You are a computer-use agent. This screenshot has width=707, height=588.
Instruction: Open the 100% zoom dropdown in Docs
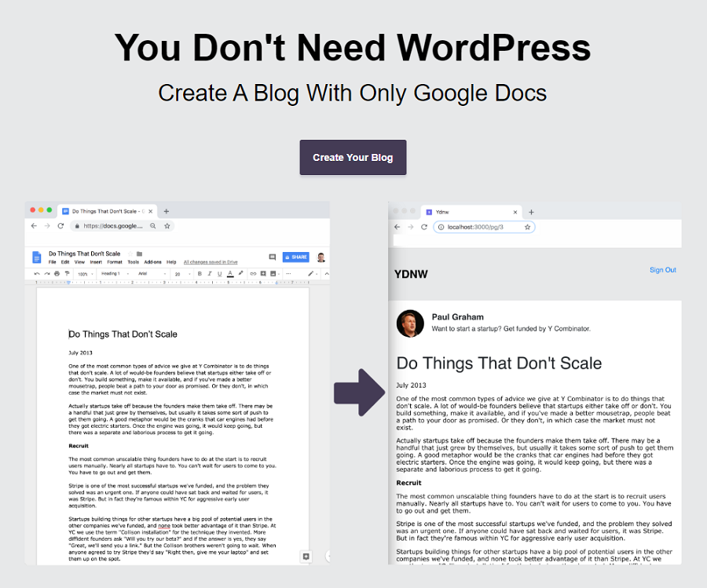pyautogui.click(x=85, y=273)
